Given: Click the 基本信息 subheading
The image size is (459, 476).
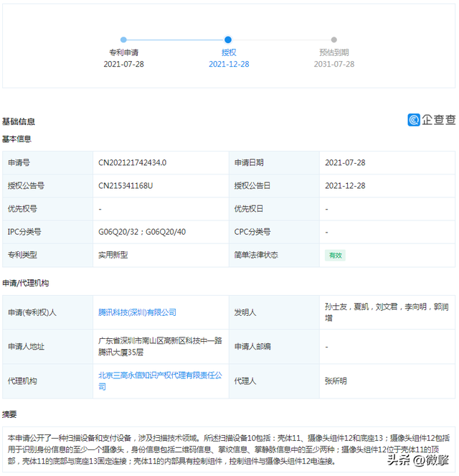Looking at the screenshot, I should coord(16,139).
